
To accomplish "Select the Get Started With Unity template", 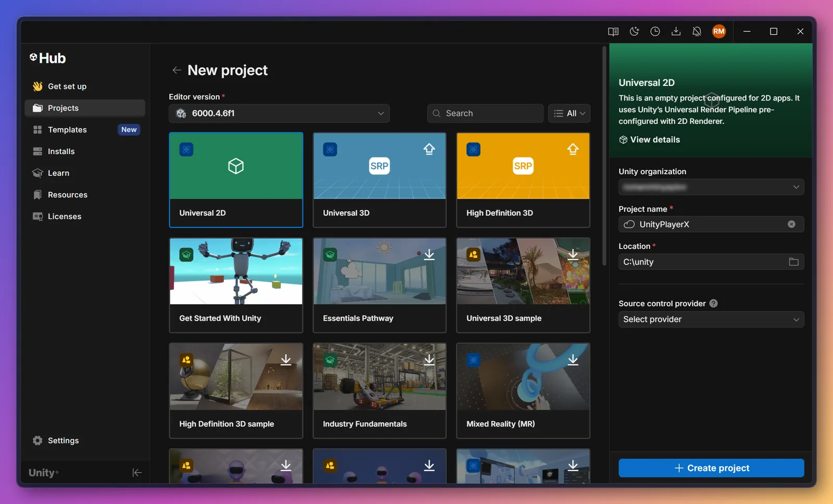I will tap(236, 285).
